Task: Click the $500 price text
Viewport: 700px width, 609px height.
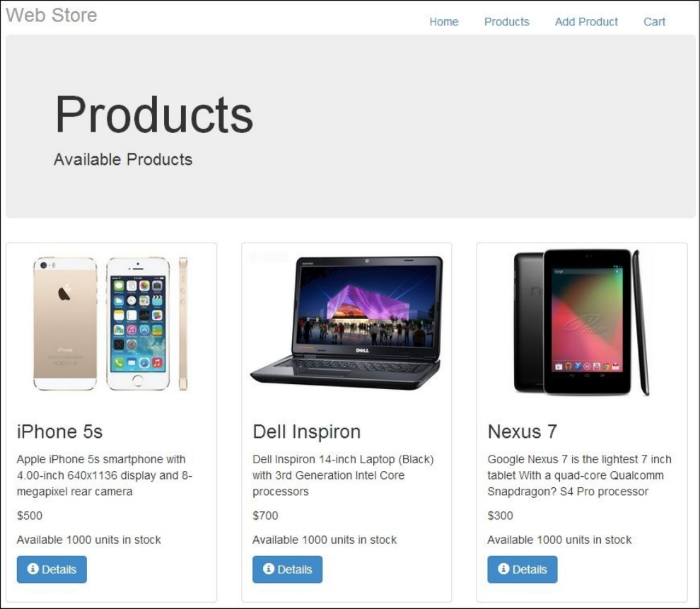Action: tap(30, 516)
